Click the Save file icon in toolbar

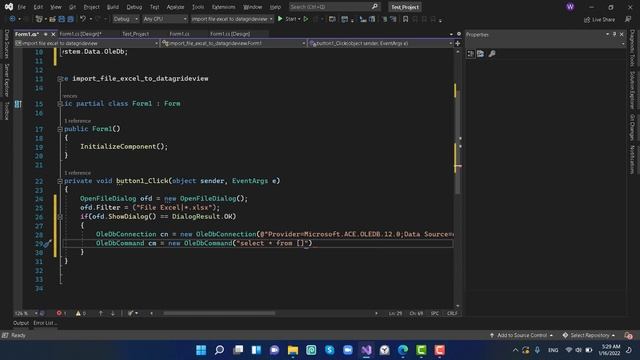click(x=61, y=19)
